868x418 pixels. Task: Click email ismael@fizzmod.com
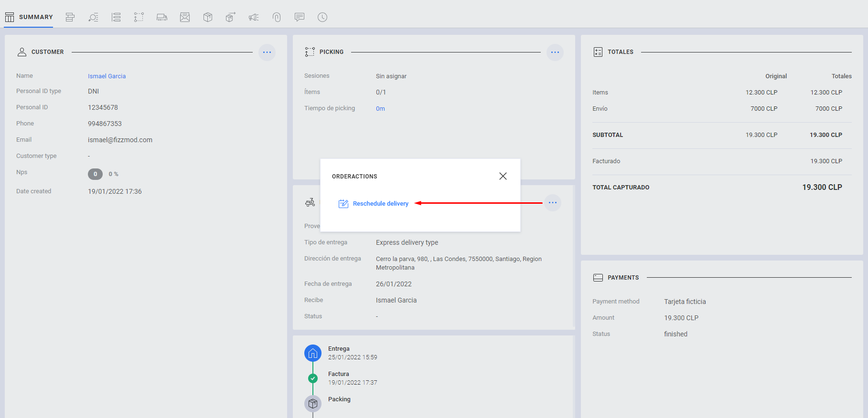tap(120, 140)
